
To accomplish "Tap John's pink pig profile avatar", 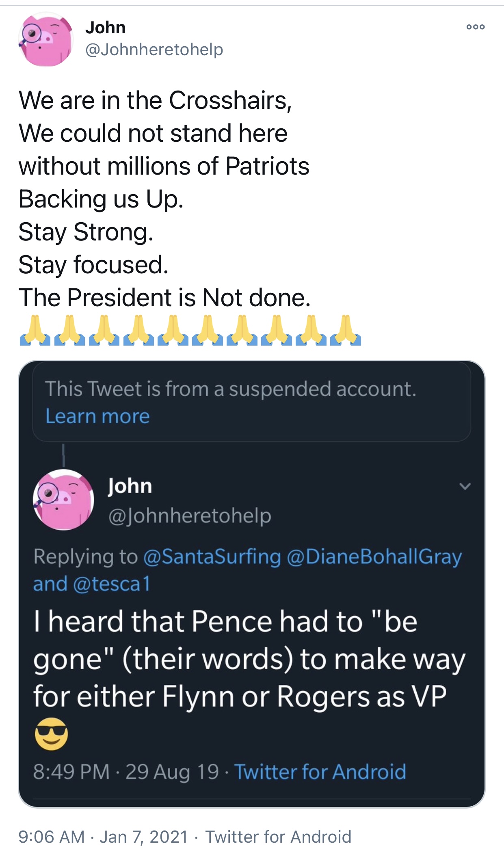I will click(x=45, y=39).
